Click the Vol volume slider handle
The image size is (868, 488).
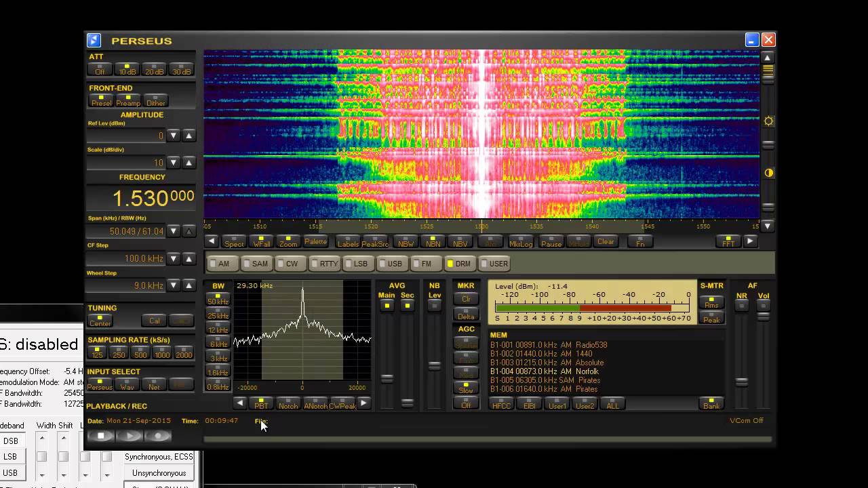(763, 316)
